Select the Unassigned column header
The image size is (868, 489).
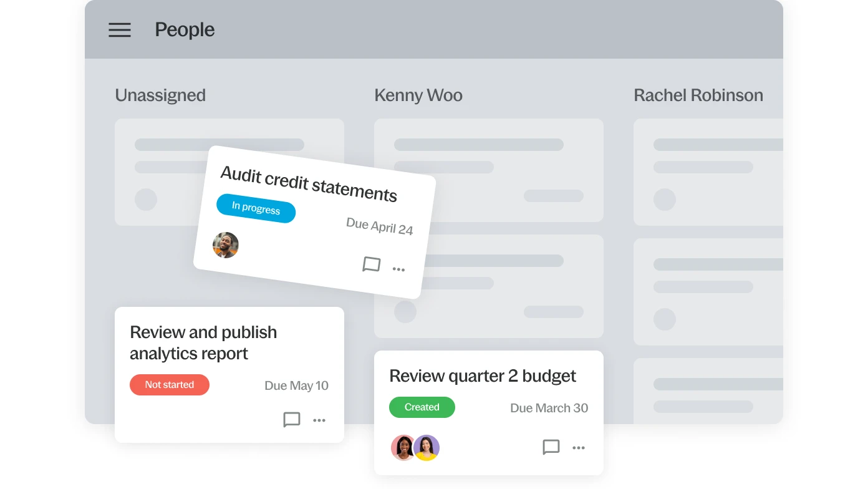coord(160,95)
